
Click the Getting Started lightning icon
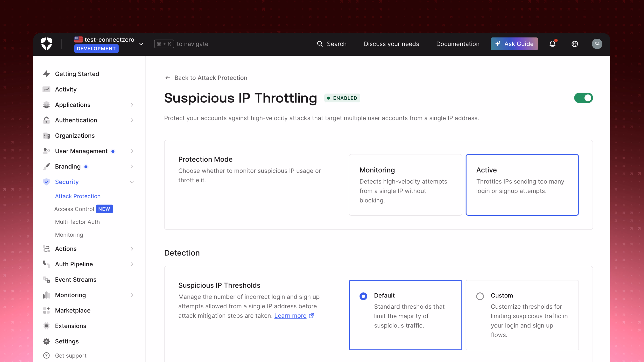[x=46, y=74]
